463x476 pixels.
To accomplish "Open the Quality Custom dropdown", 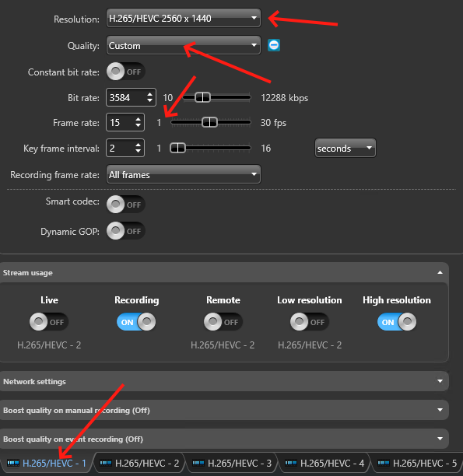I will point(184,45).
